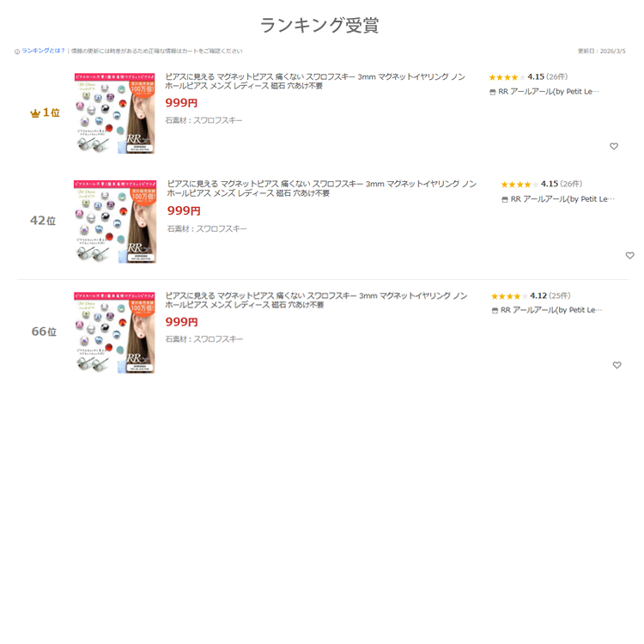Visit the RR アールアール shop link for the 66位 item
This screenshot has height=644, width=644.
point(547,310)
